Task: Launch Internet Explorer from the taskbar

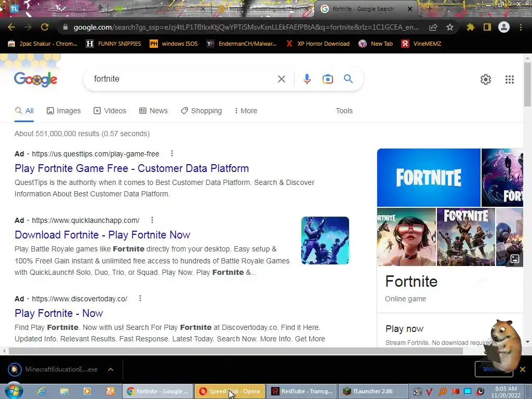Action: tap(42, 391)
